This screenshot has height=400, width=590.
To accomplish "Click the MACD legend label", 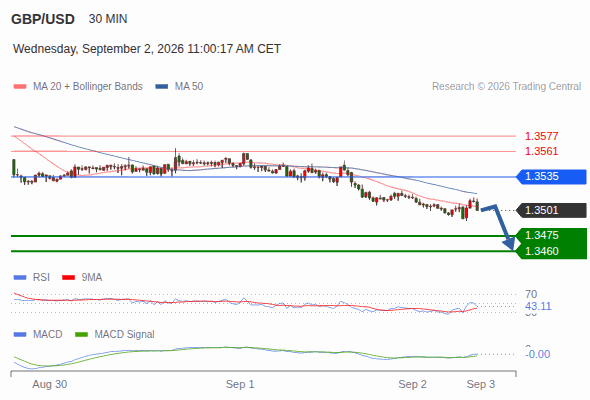I will coord(47,335).
